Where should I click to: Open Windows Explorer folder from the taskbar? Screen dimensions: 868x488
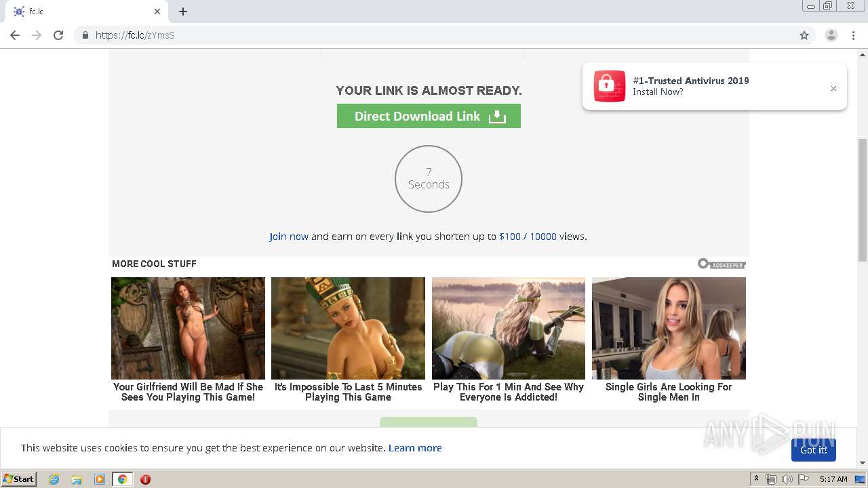point(77,479)
